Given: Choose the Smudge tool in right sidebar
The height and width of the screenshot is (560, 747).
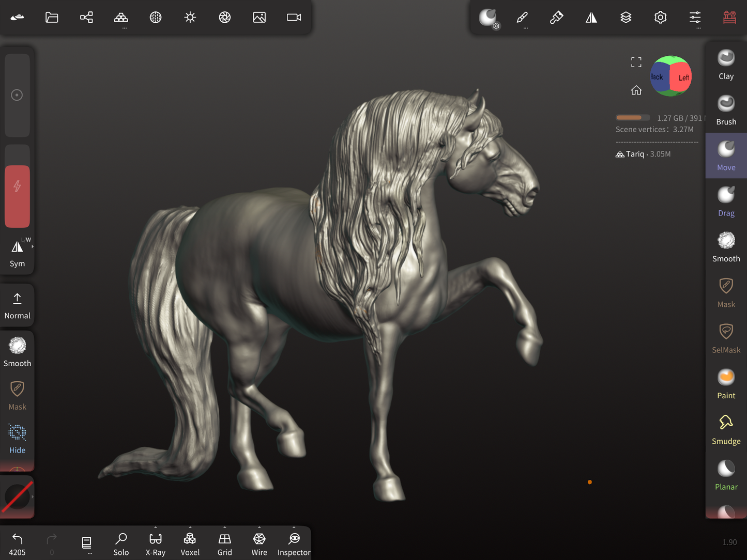Looking at the screenshot, I should (x=726, y=430).
